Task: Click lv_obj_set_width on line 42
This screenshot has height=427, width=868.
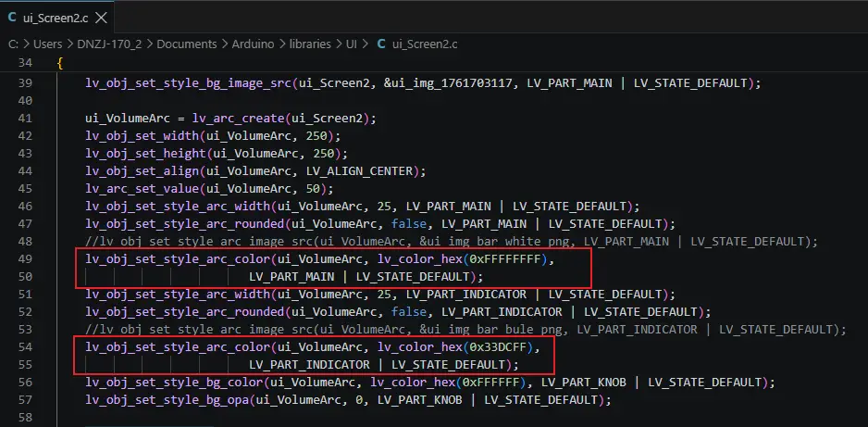Action: point(143,135)
